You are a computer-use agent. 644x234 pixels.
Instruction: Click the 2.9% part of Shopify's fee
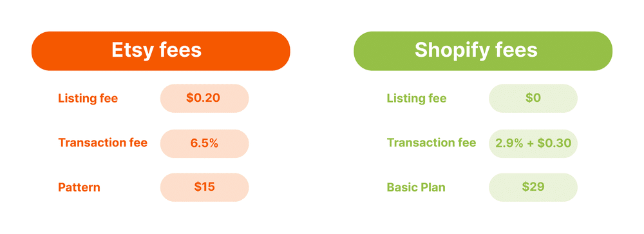click(509, 144)
